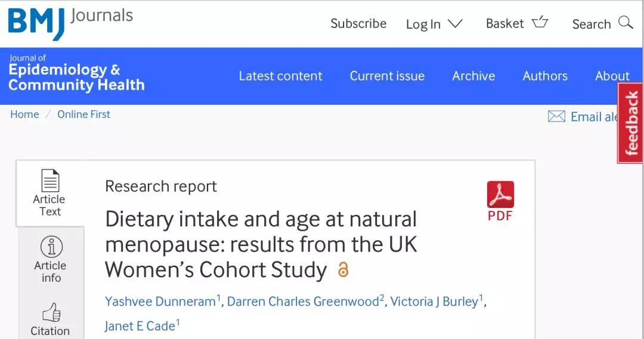
Task: Open the Archive menu item
Action: (x=473, y=76)
